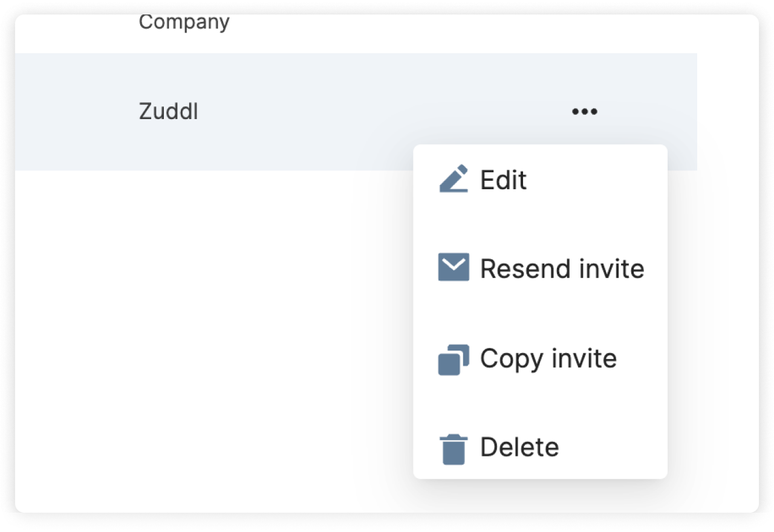Click the envelope icon for Resend invite

pos(454,268)
